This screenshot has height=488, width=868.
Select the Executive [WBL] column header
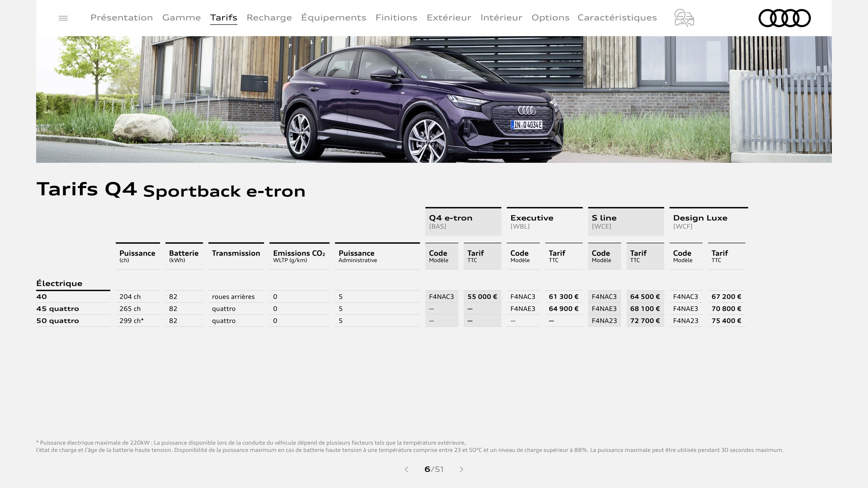(x=544, y=222)
